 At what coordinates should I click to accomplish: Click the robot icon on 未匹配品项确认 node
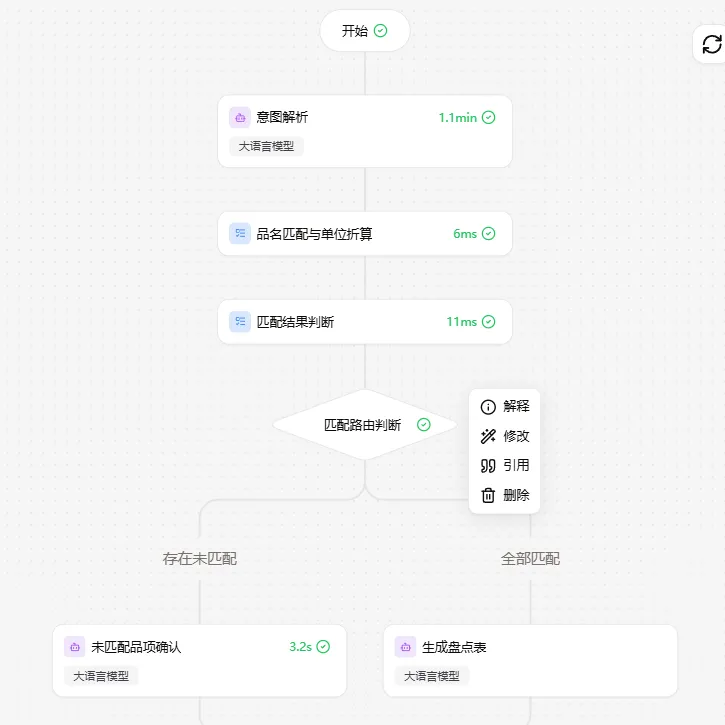point(74,647)
